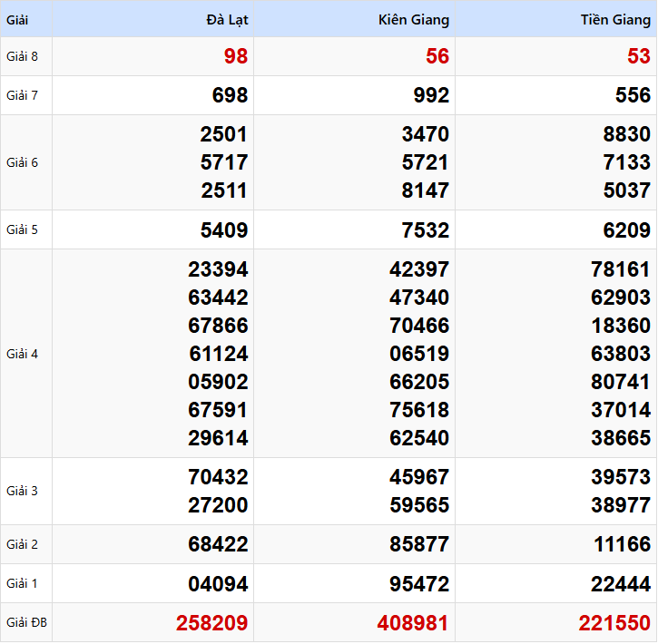This screenshot has width=658, height=644.
Task: Click number 5721 under Kiên Giang
Action: [x=425, y=162]
